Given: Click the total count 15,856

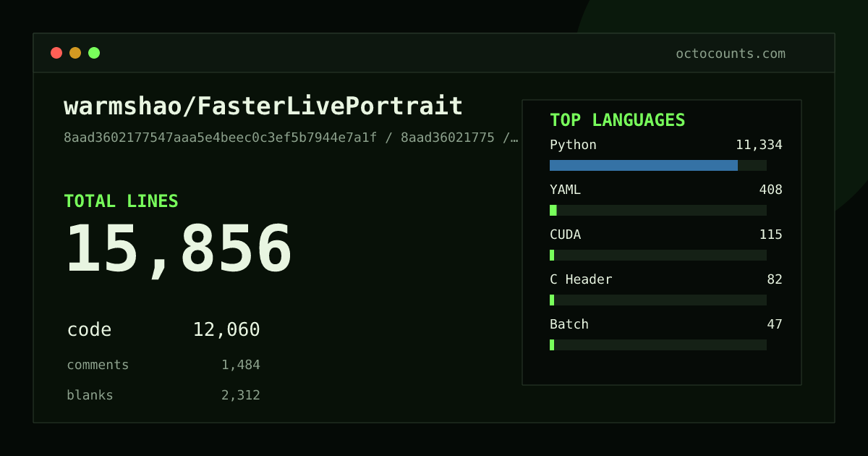Looking at the screenshot, I should coord(179,250).
